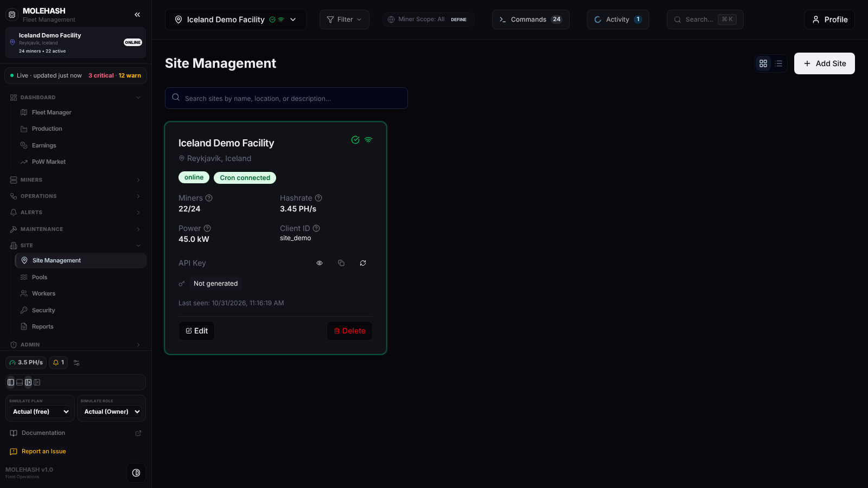Click the help icon next to Miners
Screen dimensions: 868x488
point(209,198)
